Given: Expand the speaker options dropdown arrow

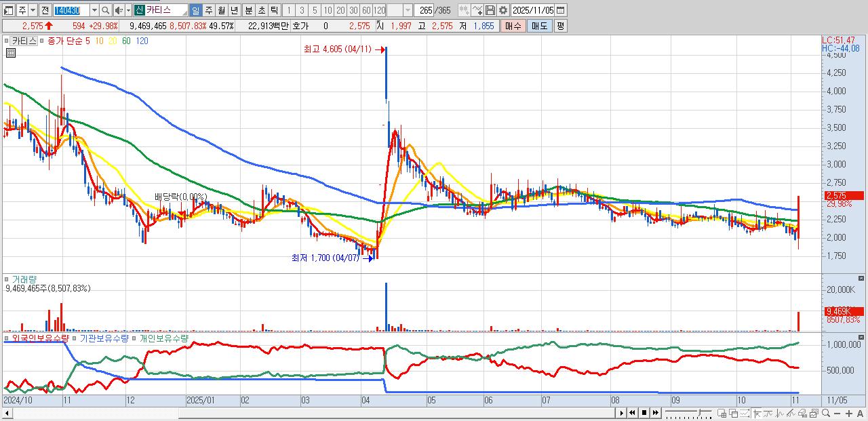Looking at the screenshot, I should click(128, 11).
